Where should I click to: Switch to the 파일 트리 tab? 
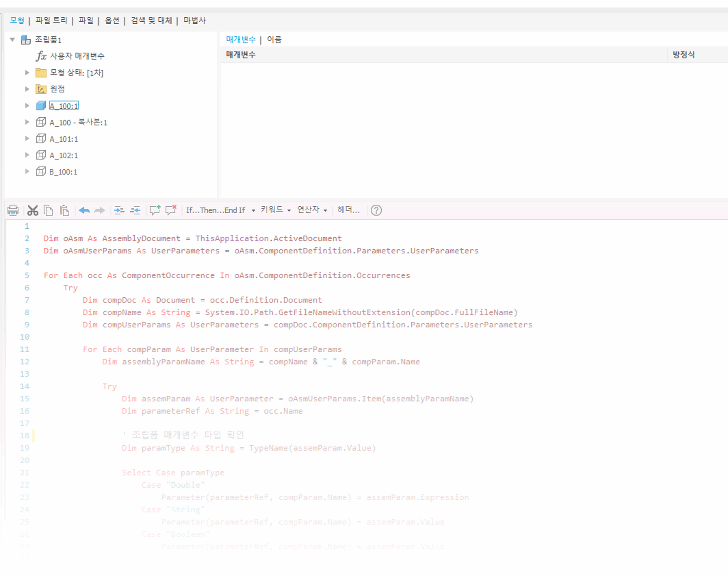51,20
